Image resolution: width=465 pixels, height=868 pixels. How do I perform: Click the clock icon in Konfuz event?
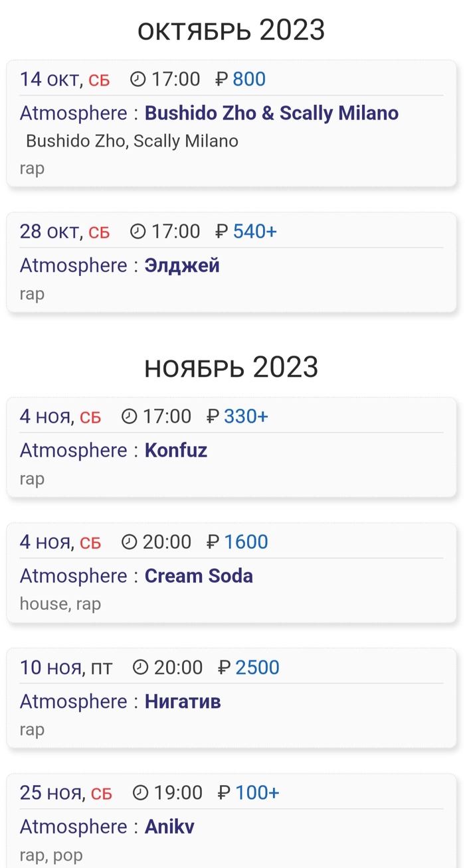pos(129,417)
